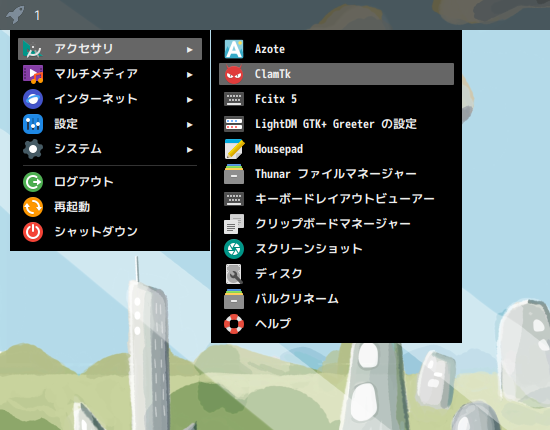This screenshot has width=550, height=430.
Task: Choose シャットダウン to power off
Action: 110,232
